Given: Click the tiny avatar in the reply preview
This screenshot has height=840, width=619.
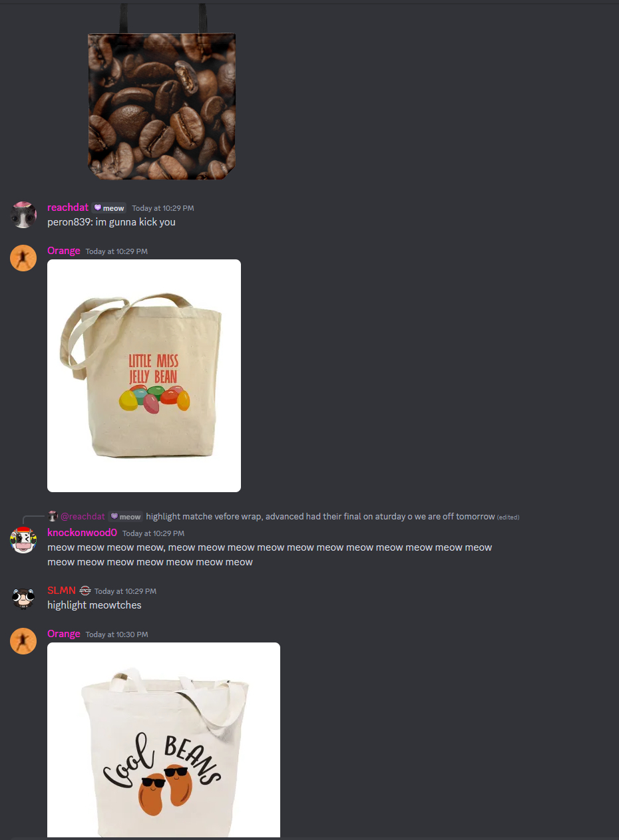Looking at the screenshot, I should coord(53,516).
